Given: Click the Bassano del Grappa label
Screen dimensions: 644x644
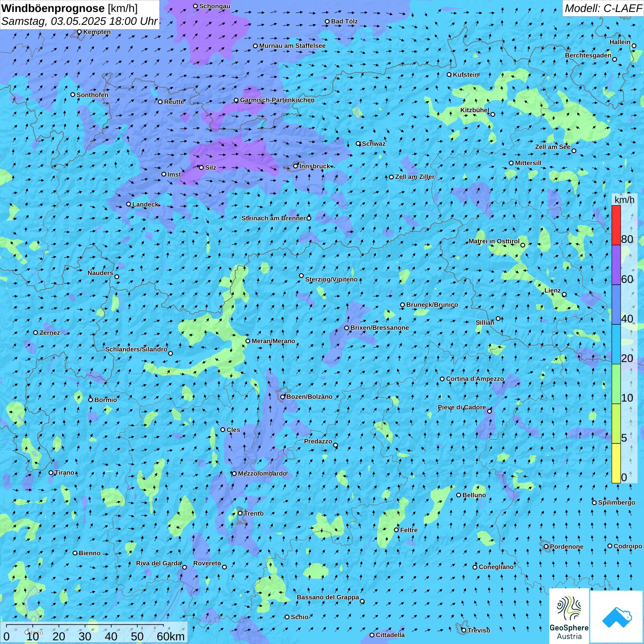Looking at the screenshot, I should tap(328, 597).
